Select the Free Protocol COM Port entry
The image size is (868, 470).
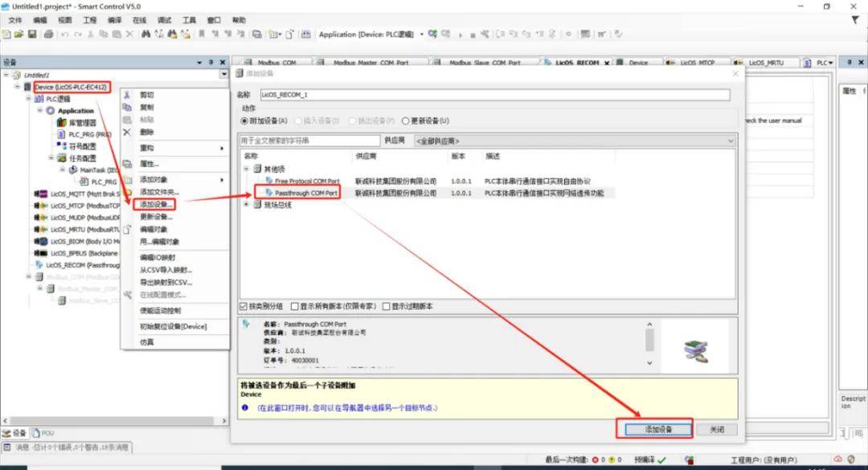click(306, 182)
